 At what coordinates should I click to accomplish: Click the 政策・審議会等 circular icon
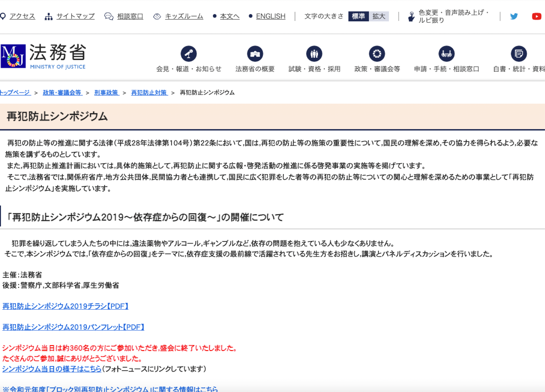(377, 54)
